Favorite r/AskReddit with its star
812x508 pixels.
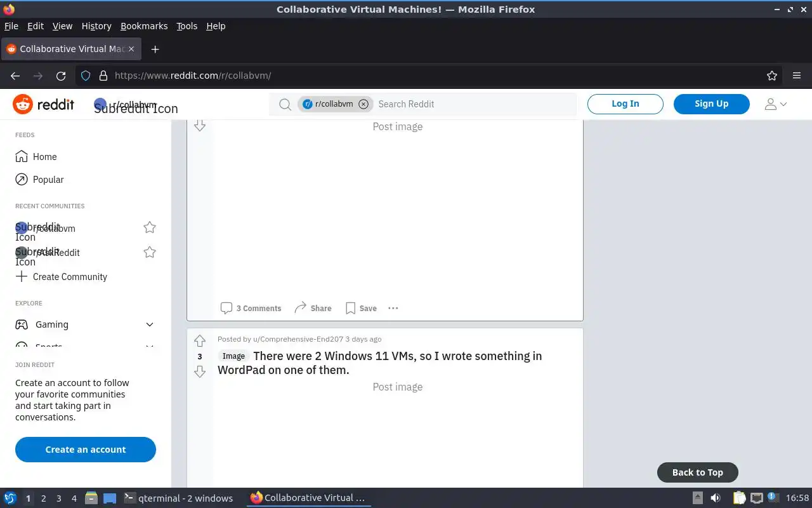tap(150, 252)
